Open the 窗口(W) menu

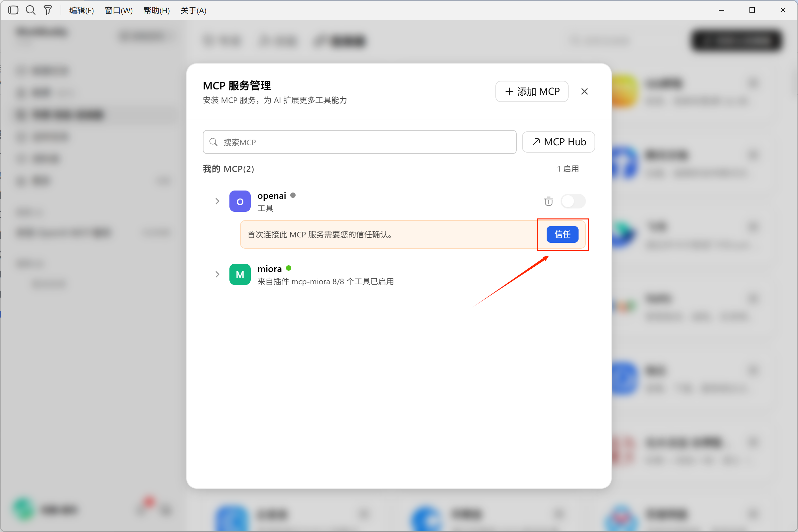point(119,11)
